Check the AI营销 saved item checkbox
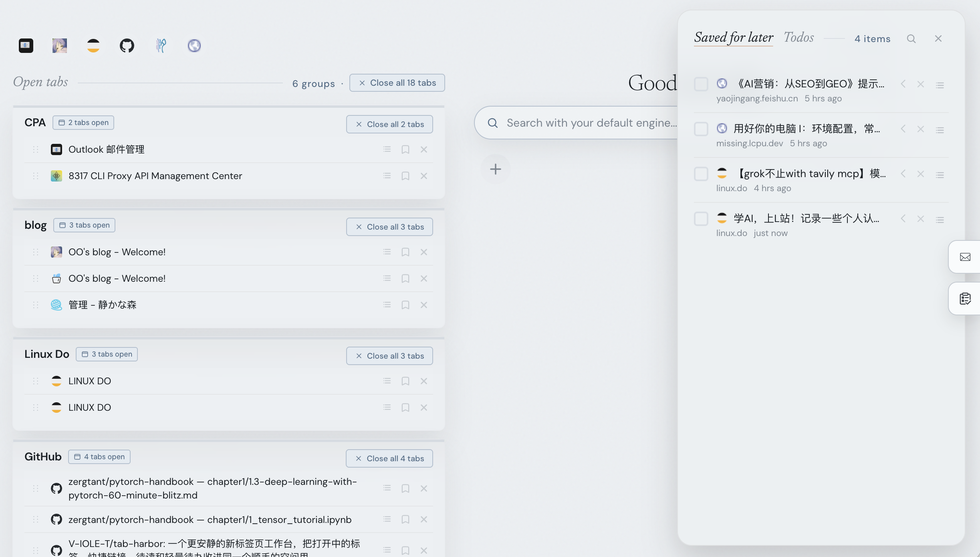Image resolution: width=980 pixels, height=557 pixels. [701, 84]
